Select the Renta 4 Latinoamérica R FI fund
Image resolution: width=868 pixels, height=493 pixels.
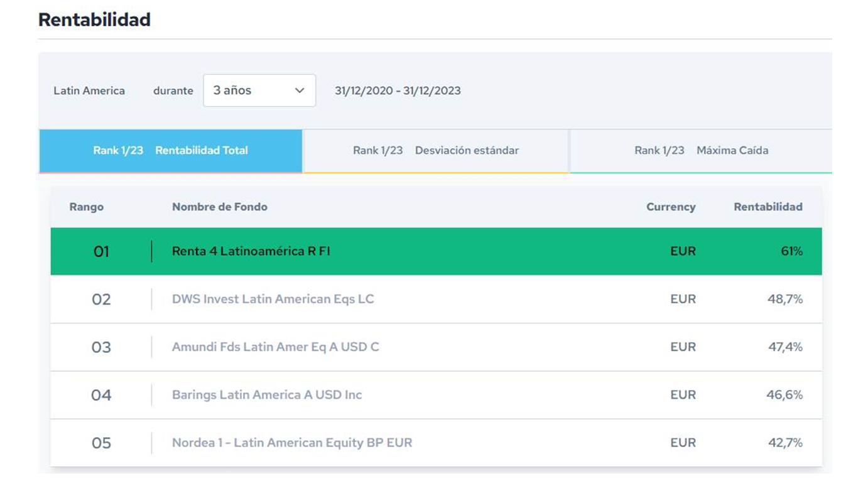(x=251, y=251)
